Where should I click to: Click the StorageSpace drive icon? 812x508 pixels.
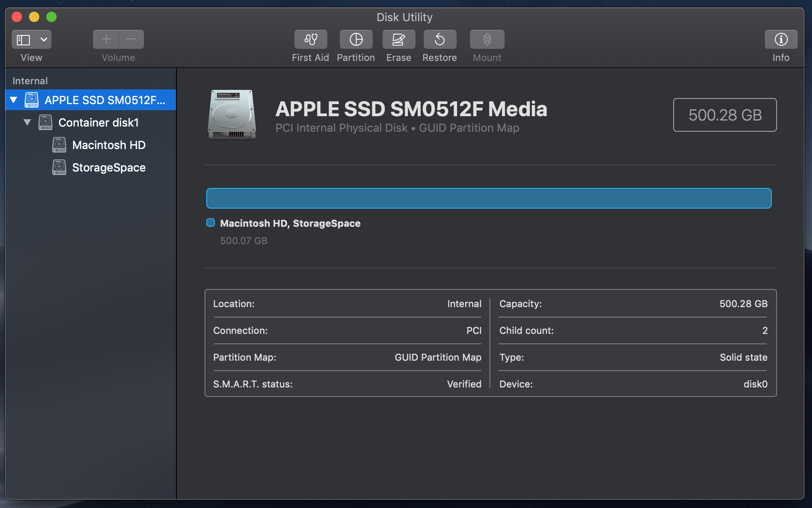(59, 167)
